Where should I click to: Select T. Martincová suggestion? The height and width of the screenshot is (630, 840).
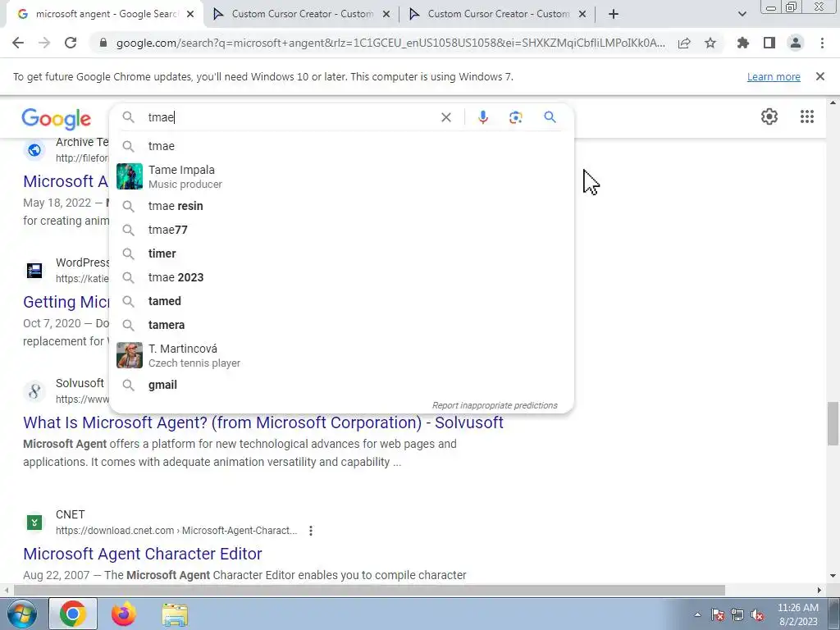341,355
